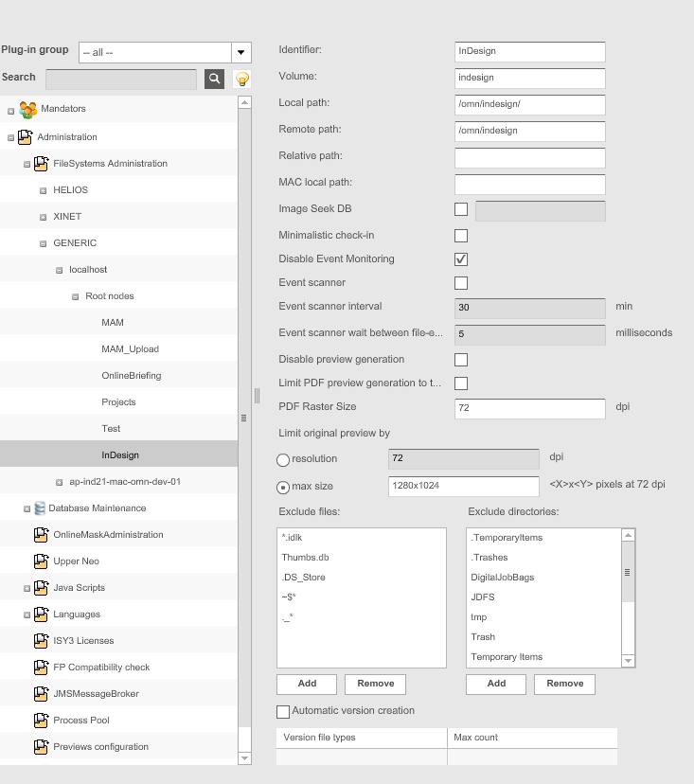Image resolution: width=694 pixels, height=784 pixels.
Task: Click the Java Scripts icon
Action: click(x=41, y=587)
